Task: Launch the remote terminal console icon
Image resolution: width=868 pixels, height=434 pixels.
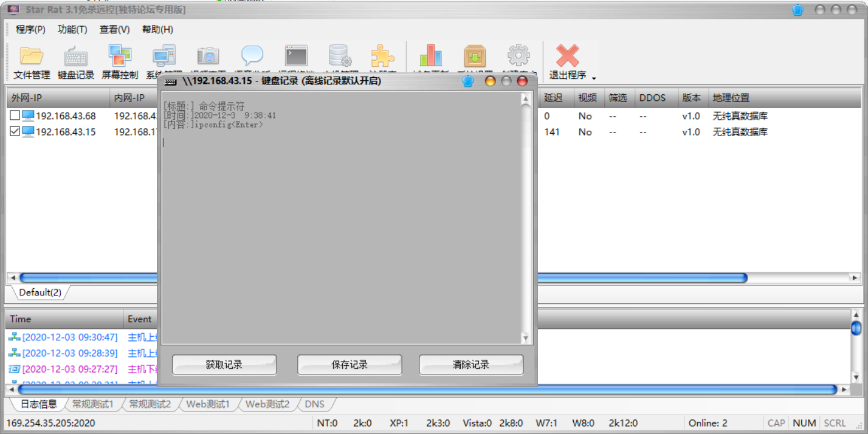Action: point(296,56)
